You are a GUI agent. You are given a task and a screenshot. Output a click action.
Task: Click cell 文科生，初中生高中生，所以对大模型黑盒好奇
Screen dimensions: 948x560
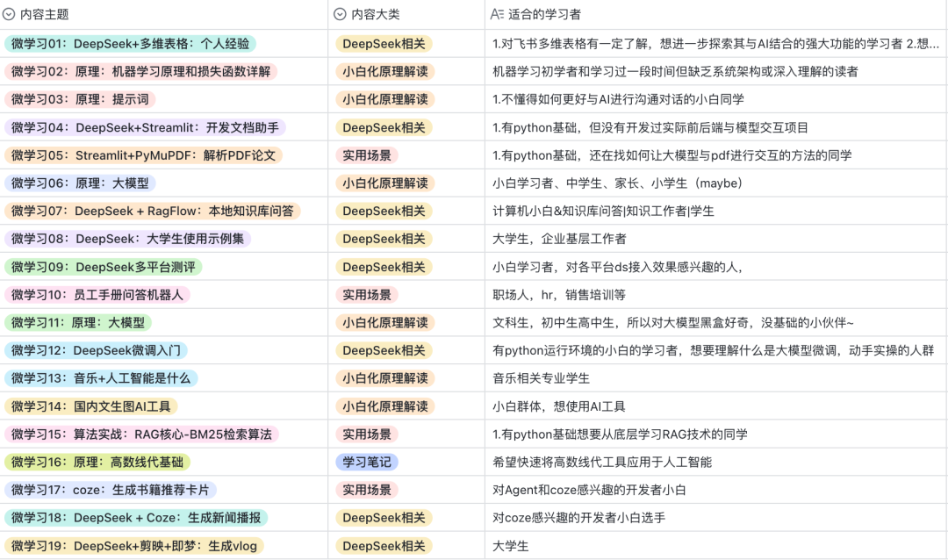(716, 322)
